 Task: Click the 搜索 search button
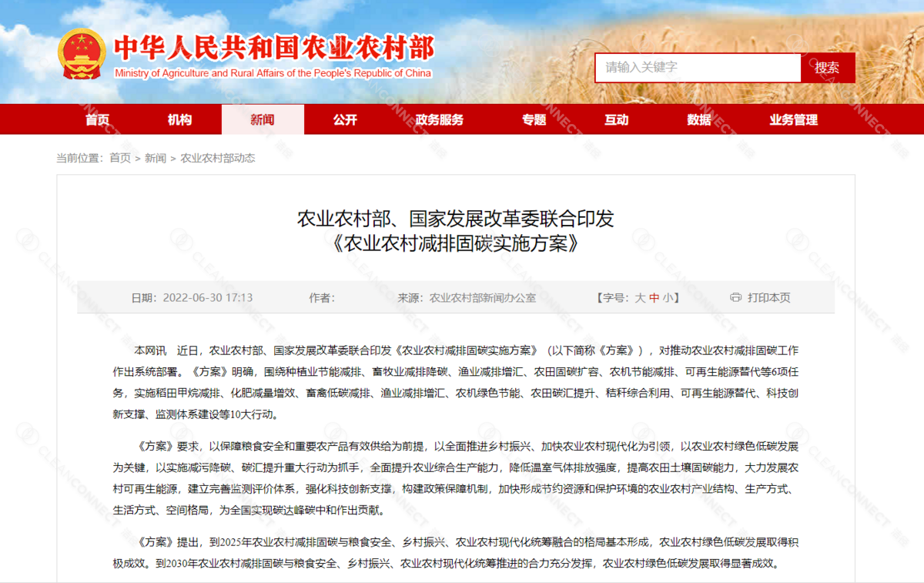tap(828, 68)
